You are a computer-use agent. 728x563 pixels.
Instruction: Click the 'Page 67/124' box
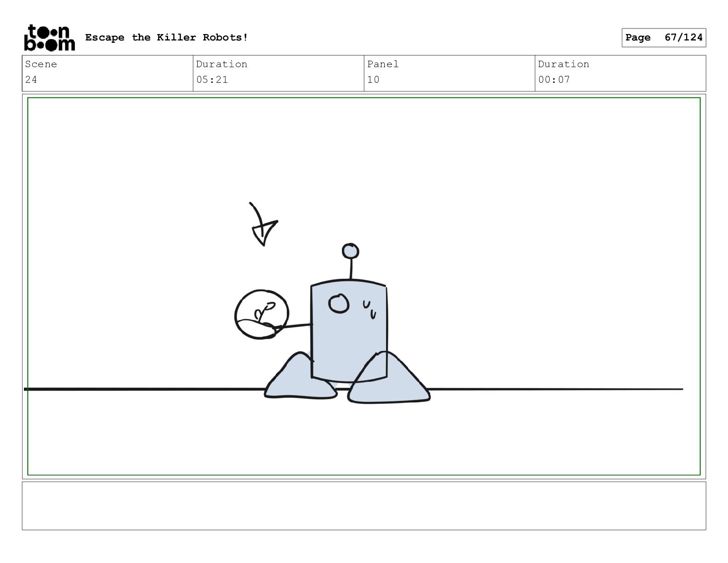(x=664, y=38)
